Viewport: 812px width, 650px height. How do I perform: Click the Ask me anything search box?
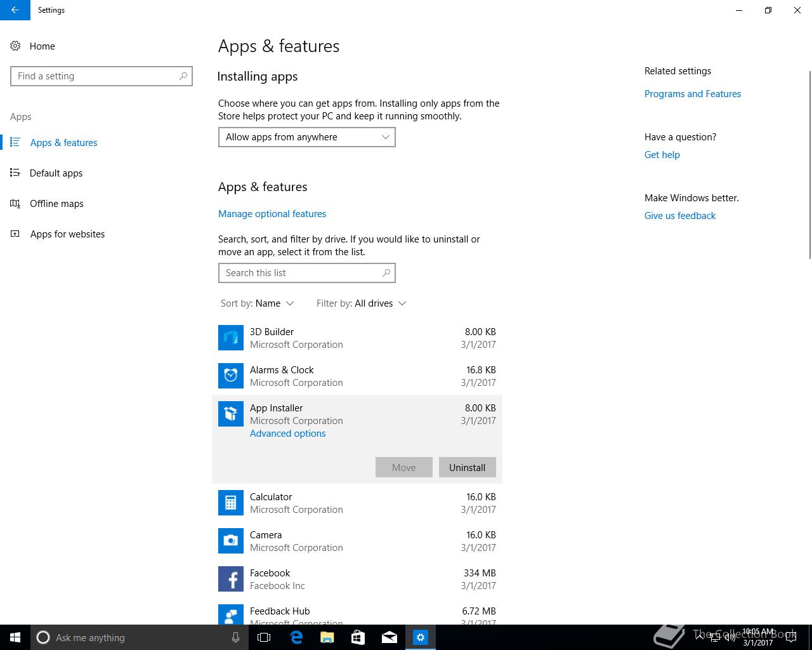(x=138, y=637)
